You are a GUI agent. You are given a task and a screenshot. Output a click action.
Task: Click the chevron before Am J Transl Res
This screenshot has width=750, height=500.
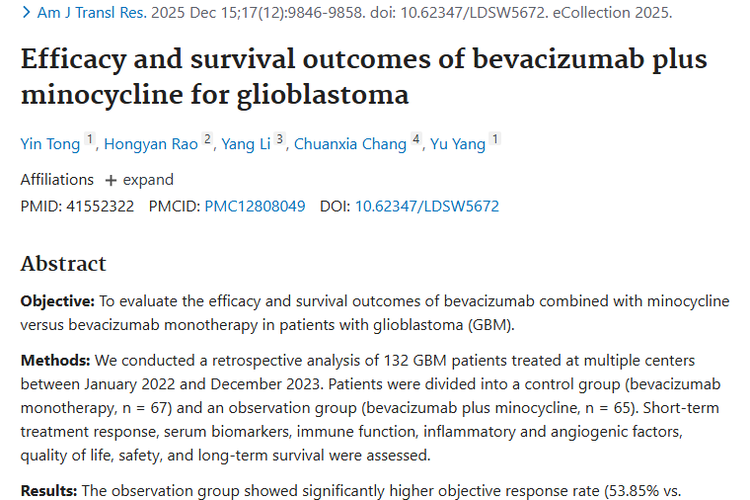(x=26, y=15)
